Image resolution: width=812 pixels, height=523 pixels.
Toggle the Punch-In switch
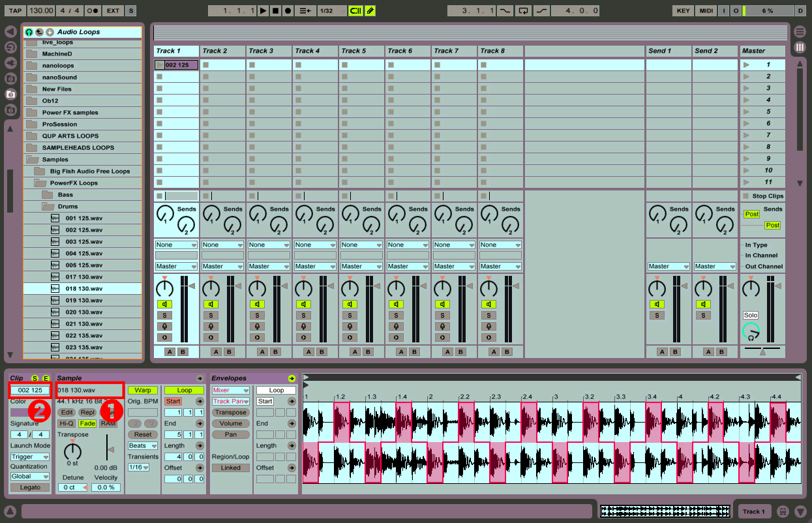505,10
